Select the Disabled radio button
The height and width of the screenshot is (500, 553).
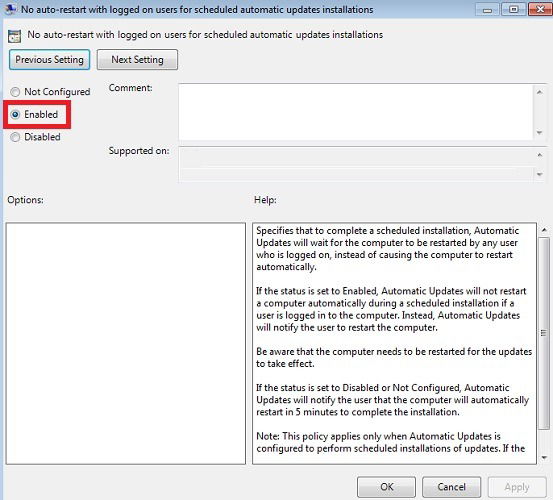tap(15, 137)
